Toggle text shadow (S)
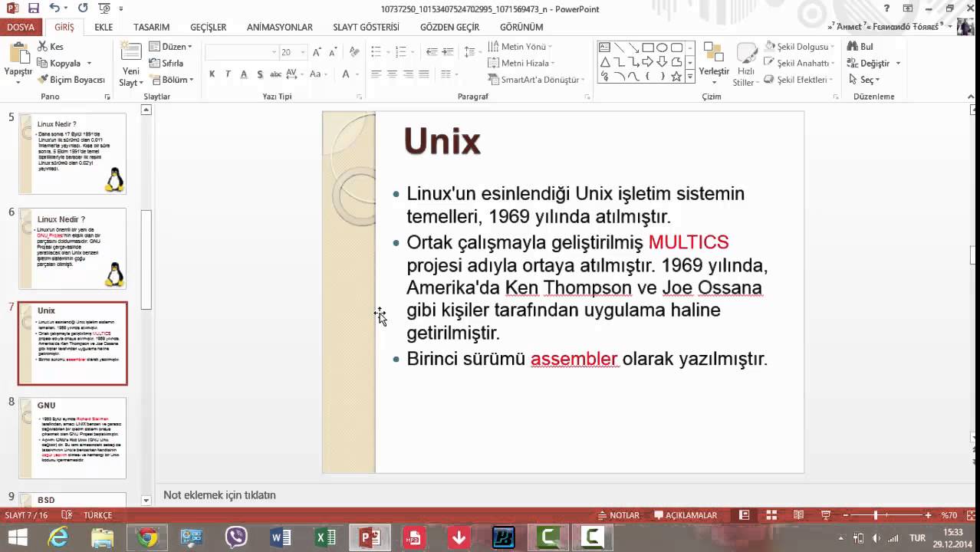Viewport: 980px width, 552px height. (260, 74)
